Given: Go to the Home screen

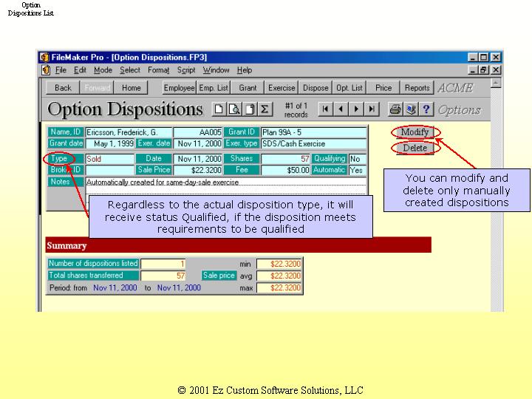Looking at the screenshot, I should tap(131, 88).
